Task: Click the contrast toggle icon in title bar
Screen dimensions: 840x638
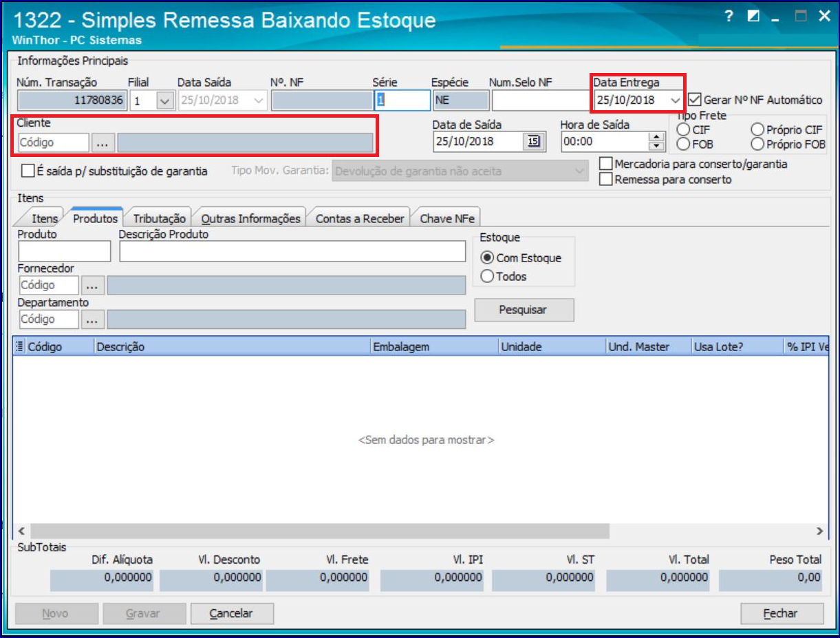Action: 753,17
